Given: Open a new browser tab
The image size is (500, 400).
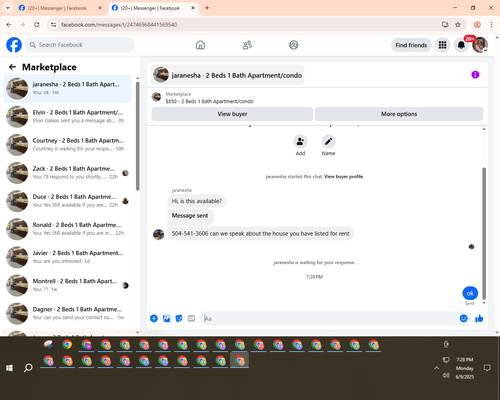Looking at the screenshot, I should (207, 8).
